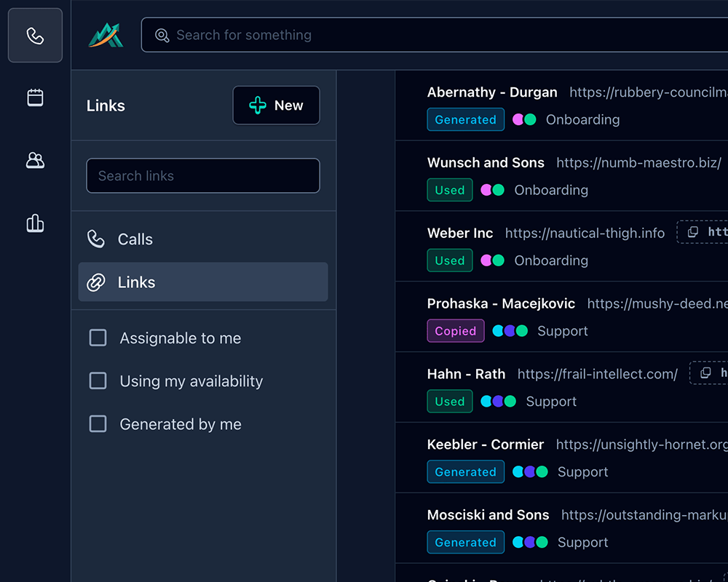Click the Copied badge on Prohaska - Macejkovic
Image resolution: width=728 pixels, height=582 pixels.
[456, 331]
